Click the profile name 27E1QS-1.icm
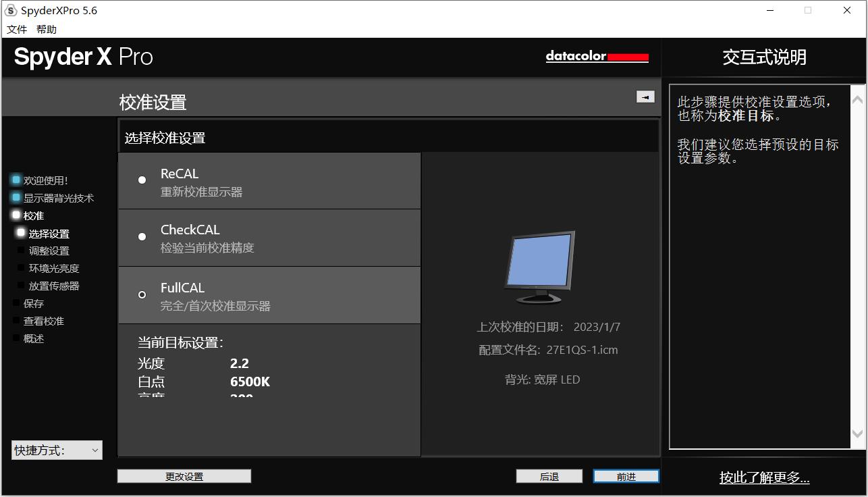The width and height of the screenshot is (868, 497). [582, 350]
